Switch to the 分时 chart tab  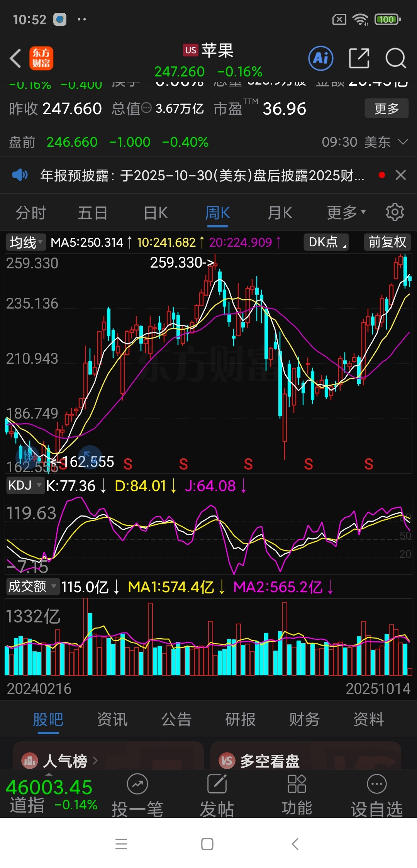(x=31, y=213)
